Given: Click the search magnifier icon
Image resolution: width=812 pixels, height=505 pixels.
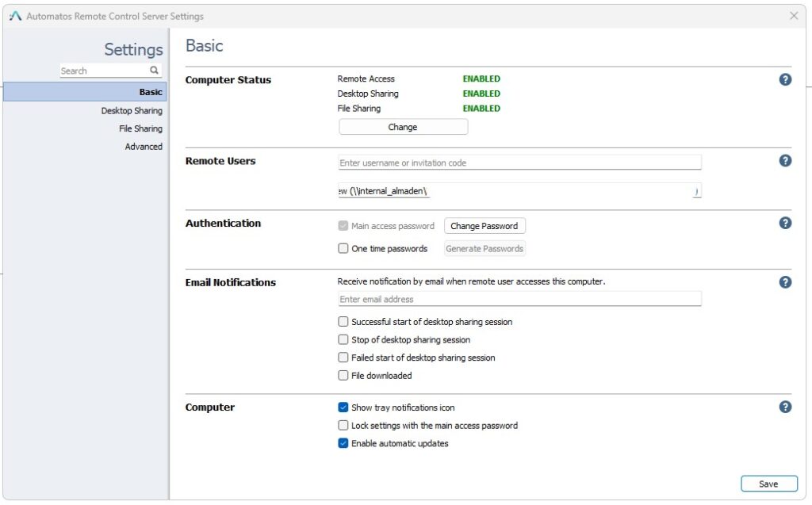Looking at the screenshot, I should (x=155, y=71).
